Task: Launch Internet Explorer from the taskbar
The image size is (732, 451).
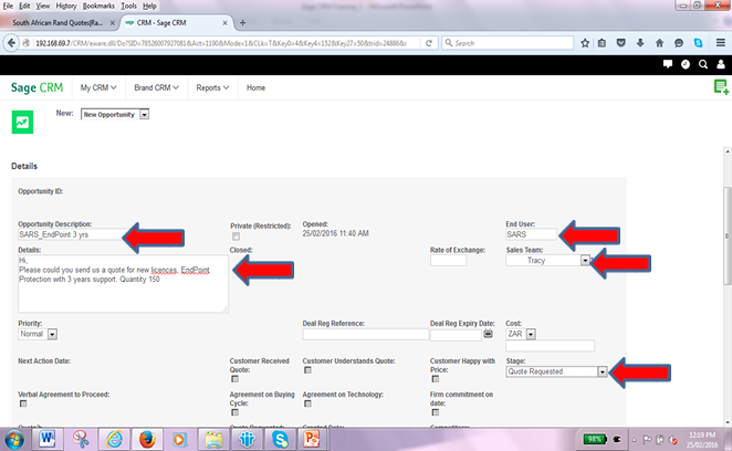Action: (114, 439)
